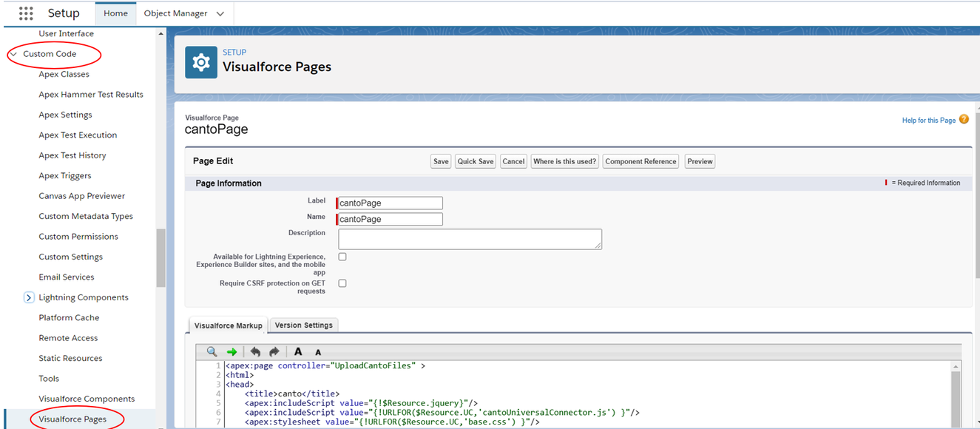Image resolution: width=980 pixels, height=429 pixels.
Task: Click into the Label input field
Action: click(391, 203)
